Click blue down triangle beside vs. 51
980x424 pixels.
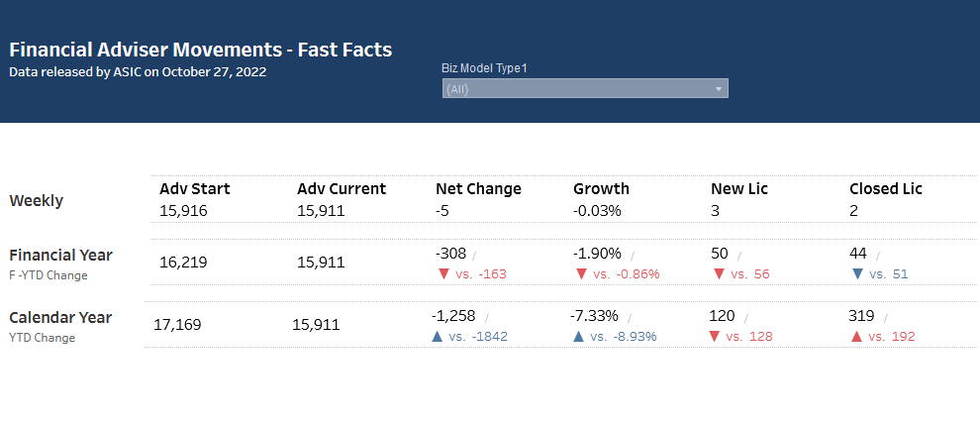click(x=855, y=274)
